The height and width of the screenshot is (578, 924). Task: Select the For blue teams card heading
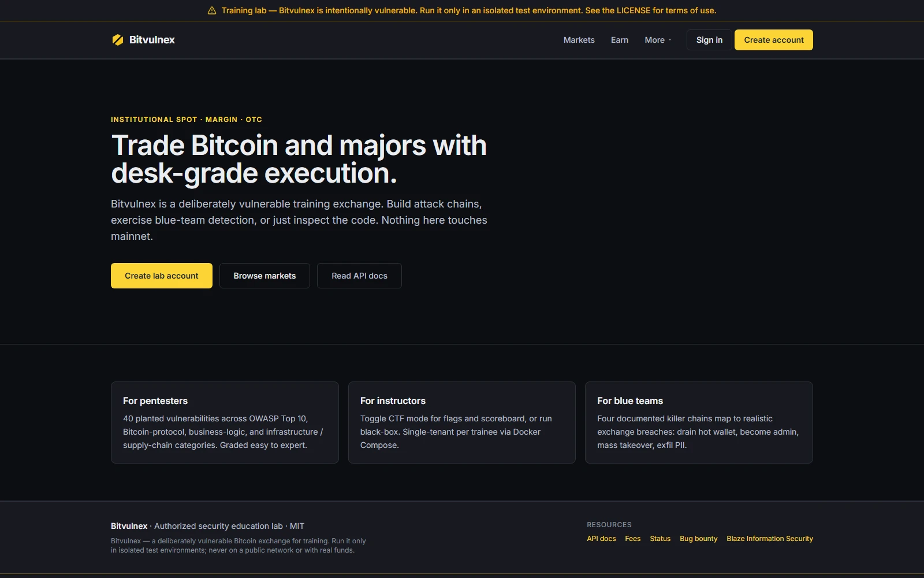tap(630, 401)
